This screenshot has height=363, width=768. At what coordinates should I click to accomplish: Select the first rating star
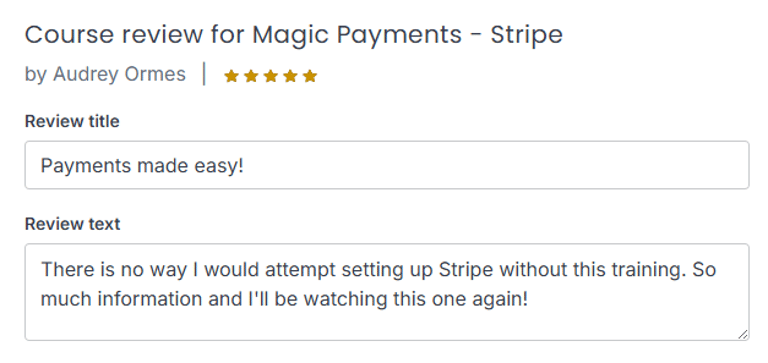(x=231, y=76)
